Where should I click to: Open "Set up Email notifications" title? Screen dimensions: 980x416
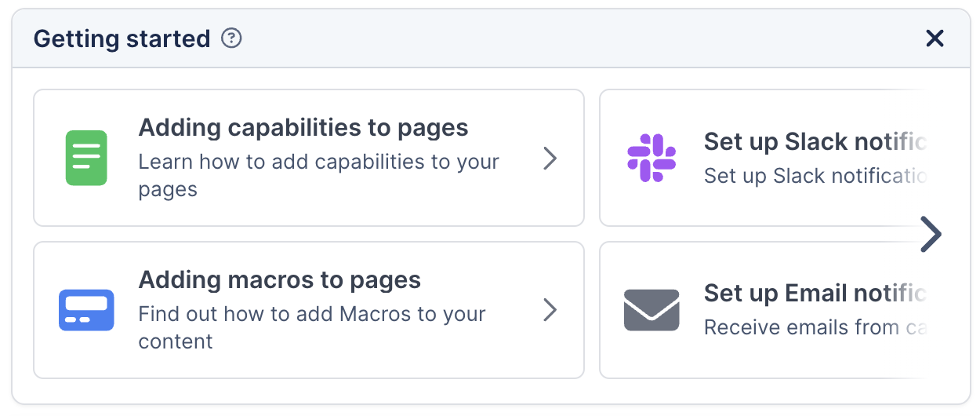tap(815, 294)
